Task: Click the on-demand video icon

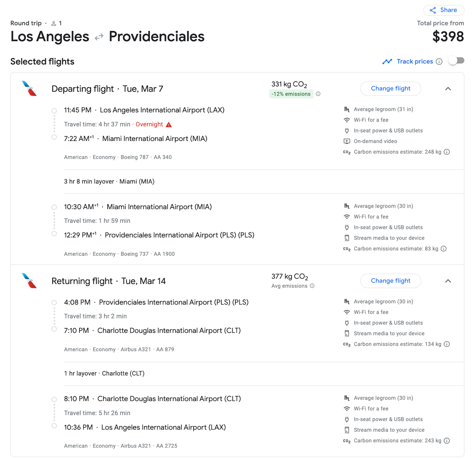Action: (x=347, y=141)
